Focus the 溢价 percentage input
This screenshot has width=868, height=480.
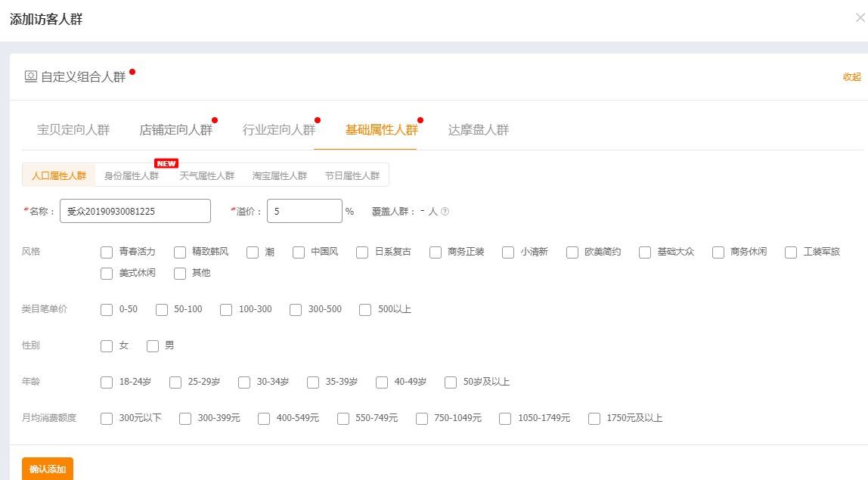[305, 211]
